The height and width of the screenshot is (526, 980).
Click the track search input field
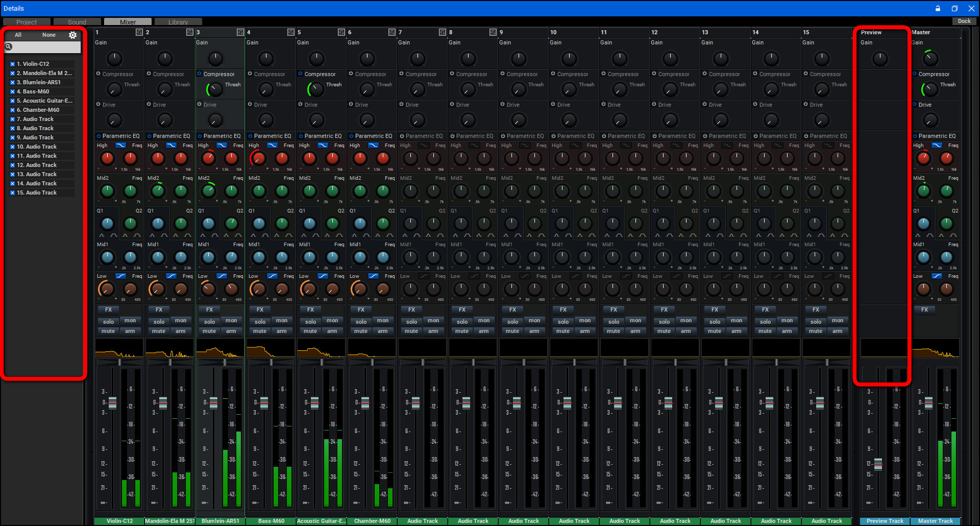[x=43, y=46]
